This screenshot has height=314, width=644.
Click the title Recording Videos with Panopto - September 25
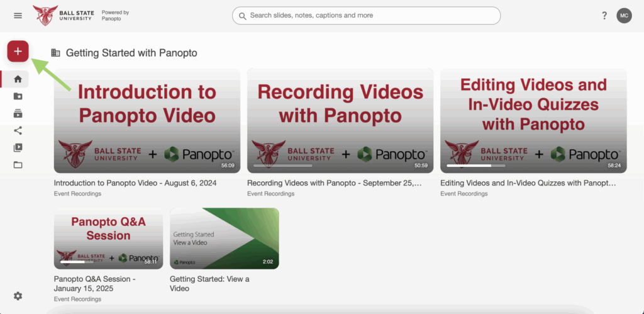335,183
